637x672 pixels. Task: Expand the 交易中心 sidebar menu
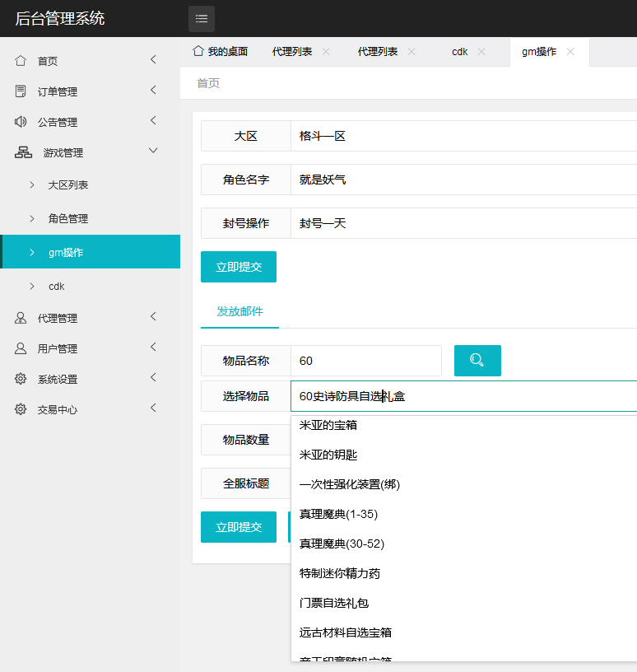(90, 409)
